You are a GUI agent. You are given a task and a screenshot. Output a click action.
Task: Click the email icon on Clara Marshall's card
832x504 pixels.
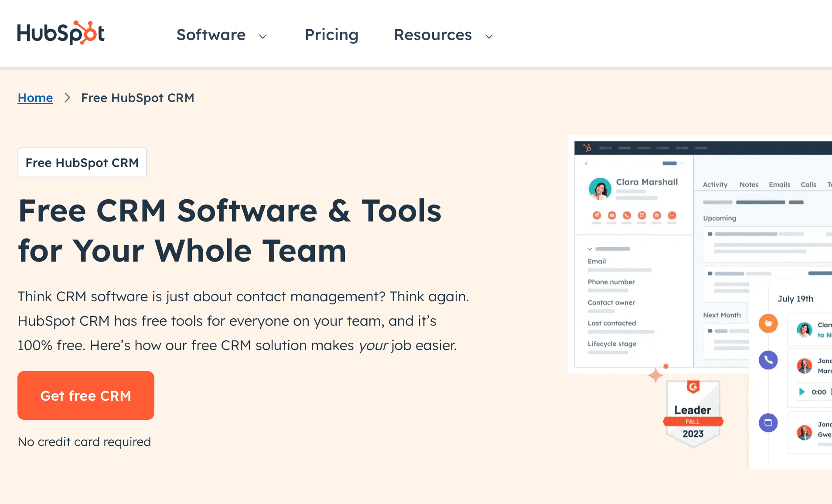(612, 216)
